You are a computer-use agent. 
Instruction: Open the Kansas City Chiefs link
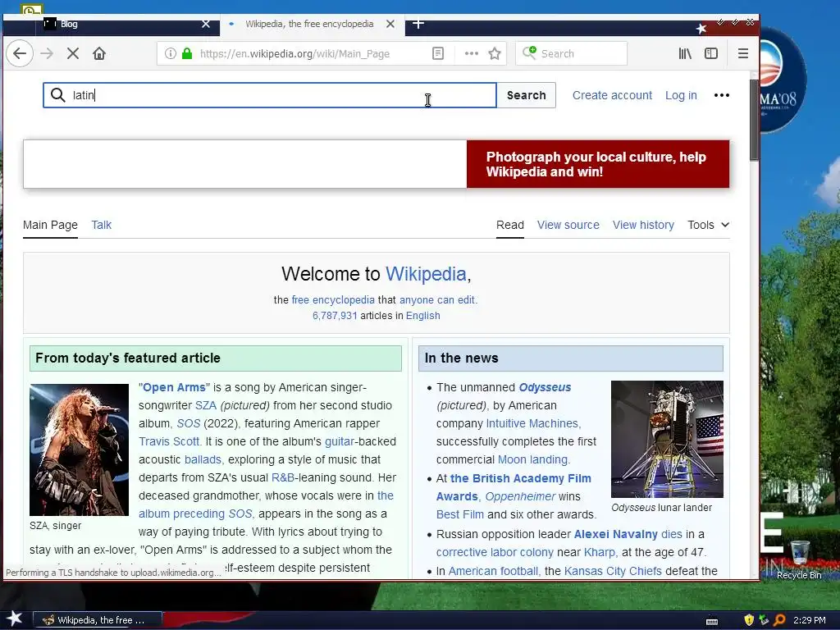[x=613, y=571]
